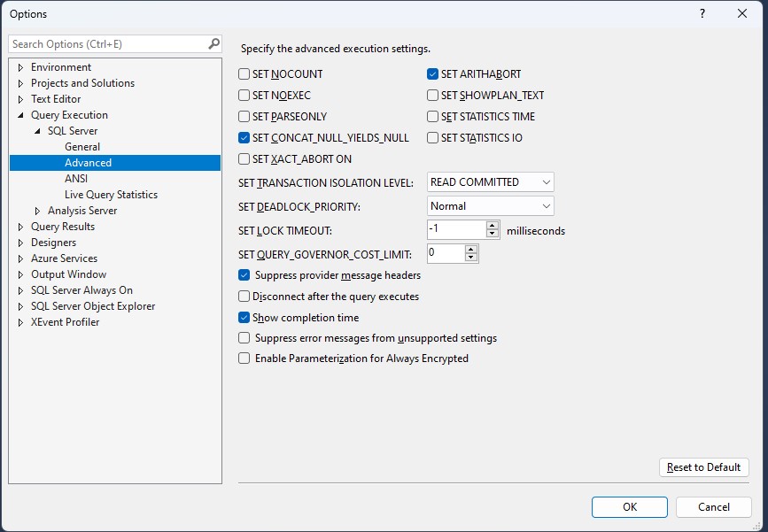Disable SET ARITHABORT
768x532 pixels.
click(433, 74)
